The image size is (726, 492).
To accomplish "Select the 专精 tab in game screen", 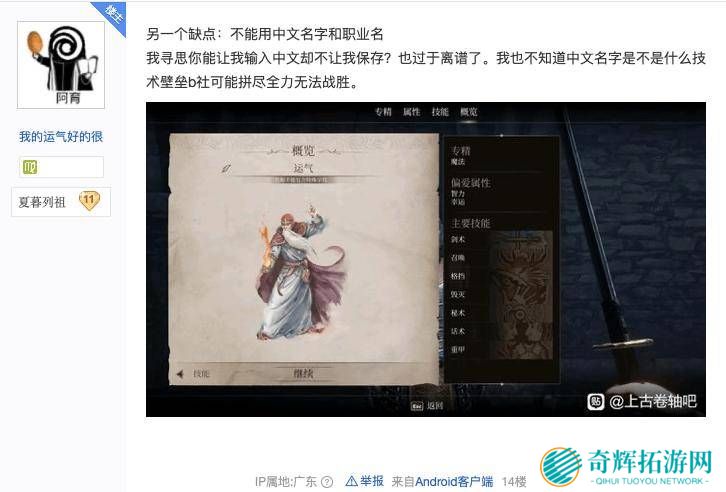I will [x=383, y=112].
